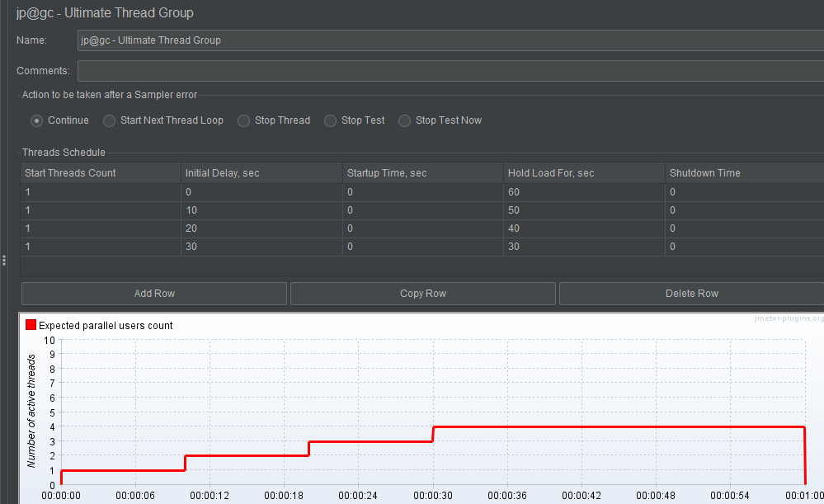Click the 00:00:30 time axis label
This screenshot has width=824, height=504.
tap(433, 496)
